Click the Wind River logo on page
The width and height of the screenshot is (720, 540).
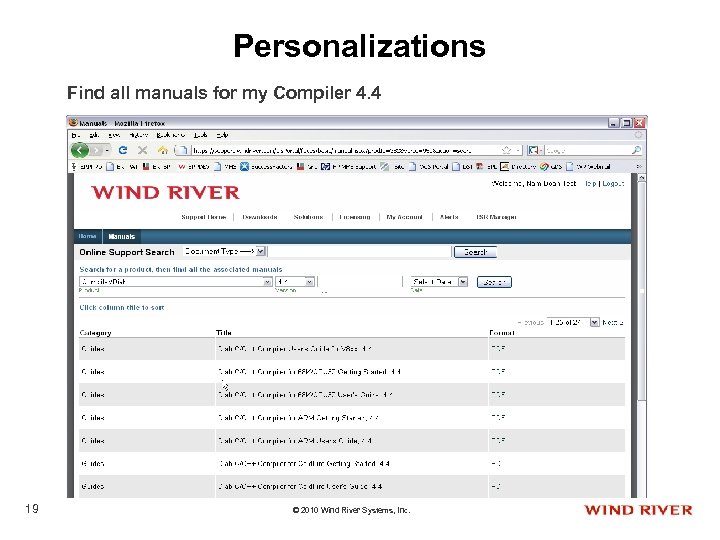165,192
